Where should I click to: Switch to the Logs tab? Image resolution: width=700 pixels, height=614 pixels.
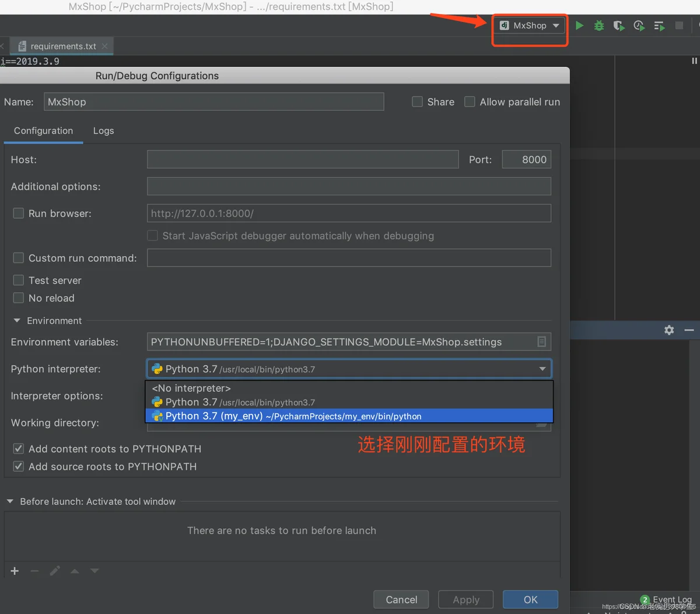[x=104, y=131]
